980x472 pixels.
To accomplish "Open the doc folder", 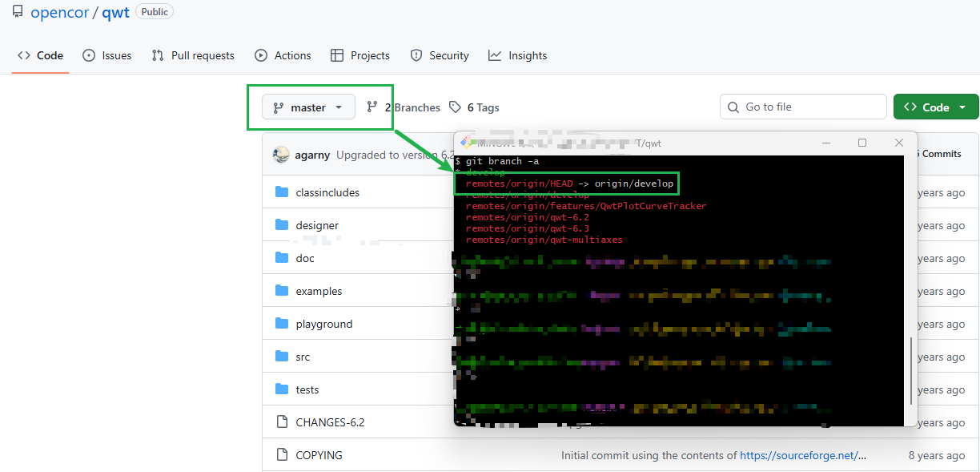I will 305,258.
